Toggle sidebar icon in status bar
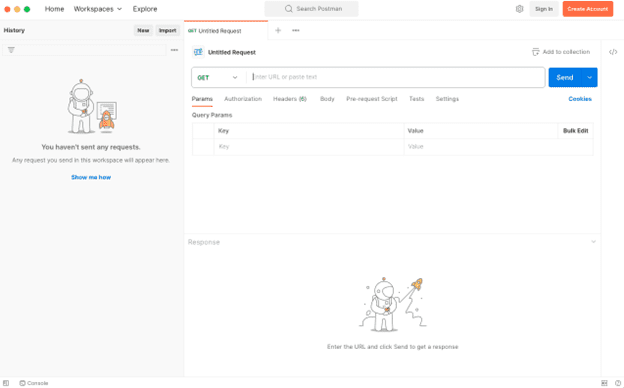Image resolution: width=624 pixels, height=388 pixels. (x=6, y=383)
